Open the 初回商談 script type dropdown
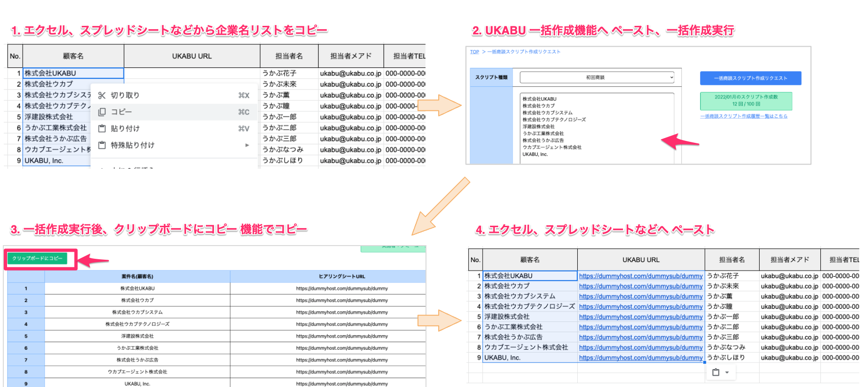The image size is (868, 387). point(597,77)
